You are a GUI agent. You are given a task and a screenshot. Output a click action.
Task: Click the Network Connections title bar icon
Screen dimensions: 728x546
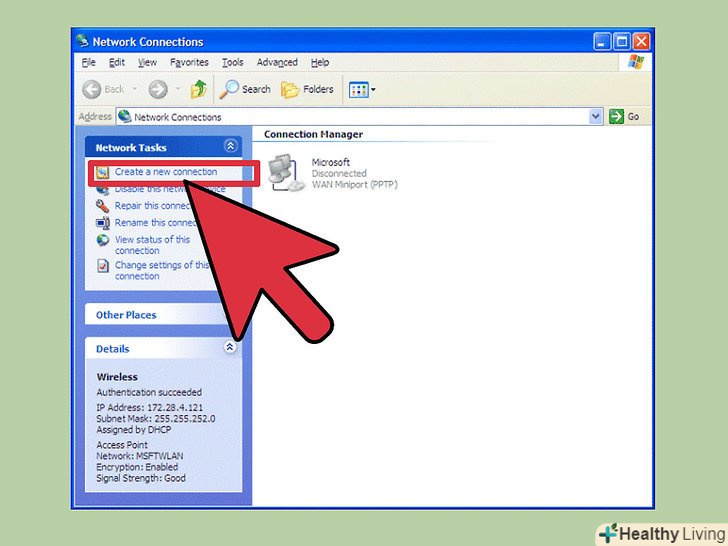point(83,40)
